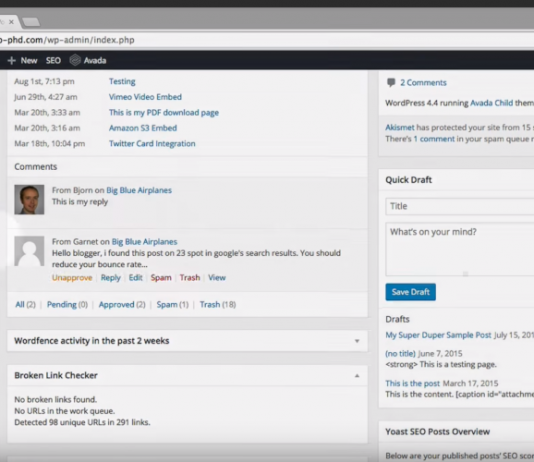Image resolution: width=534 pixels, height=462 pixels.
Task: Click the Quick Draft widget heading
Action: (408, 180)
